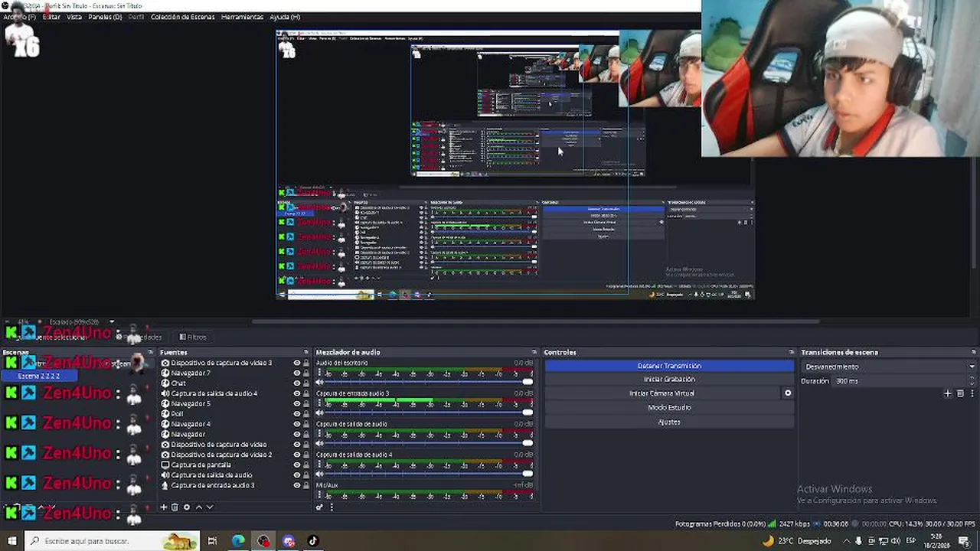Click Iniciar Cámara Virtual button
Viewport: 980px width, 551px height.
click(x=661, y=393)
